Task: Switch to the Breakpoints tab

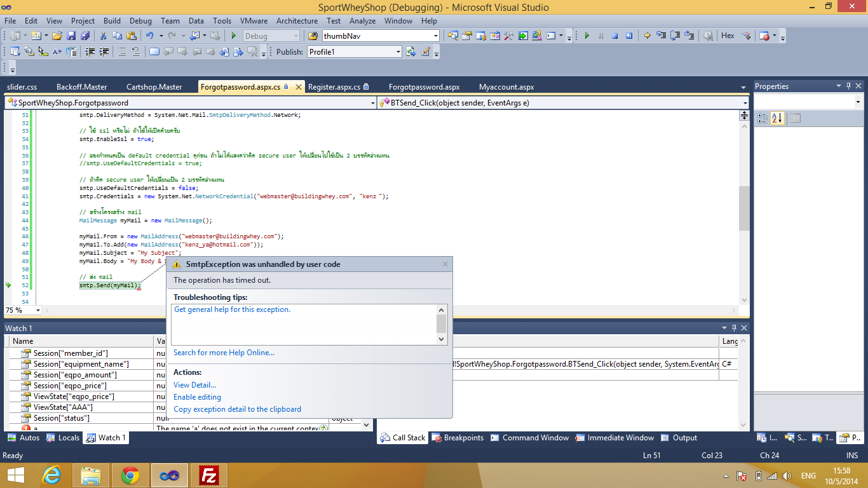Action: (458, 438)
